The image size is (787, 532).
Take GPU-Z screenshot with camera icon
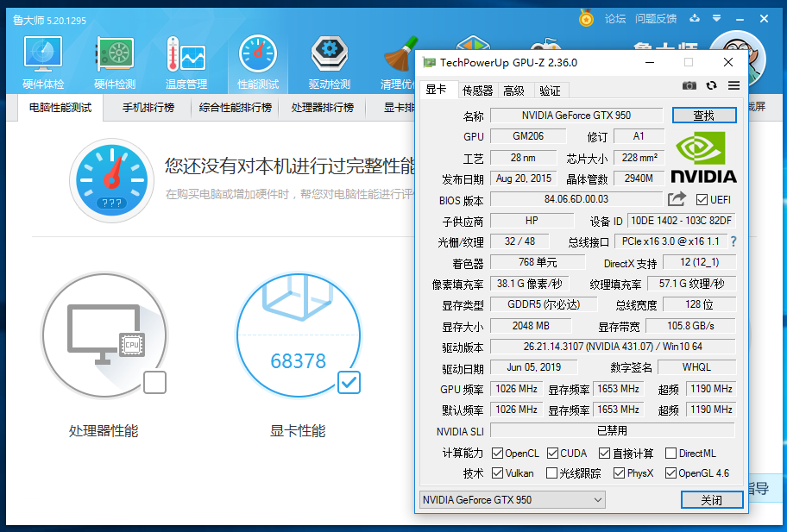click(x=689, y=85)
